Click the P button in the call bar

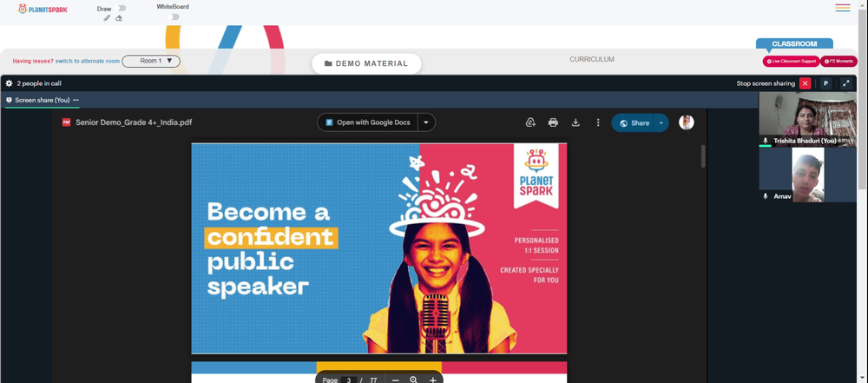[x=825, y=83]
